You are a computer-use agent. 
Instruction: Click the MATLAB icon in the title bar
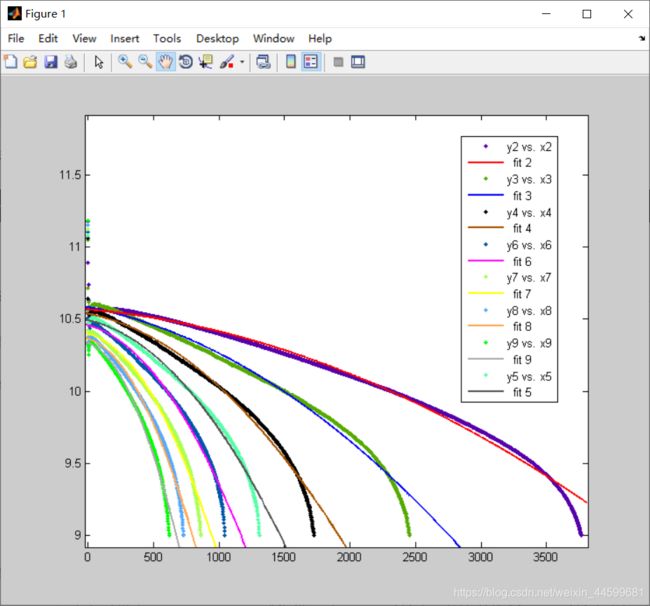(x=15, y=14)
